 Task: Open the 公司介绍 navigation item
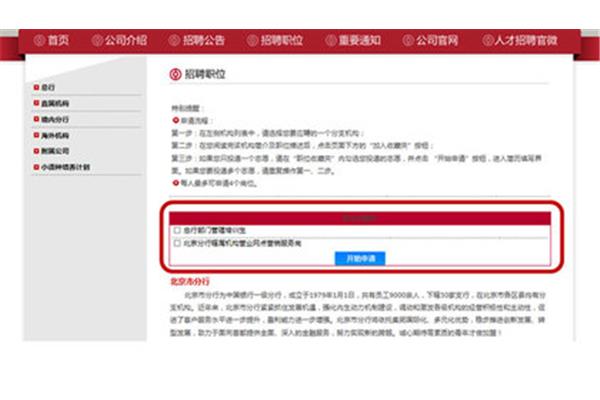click(119, 40)
